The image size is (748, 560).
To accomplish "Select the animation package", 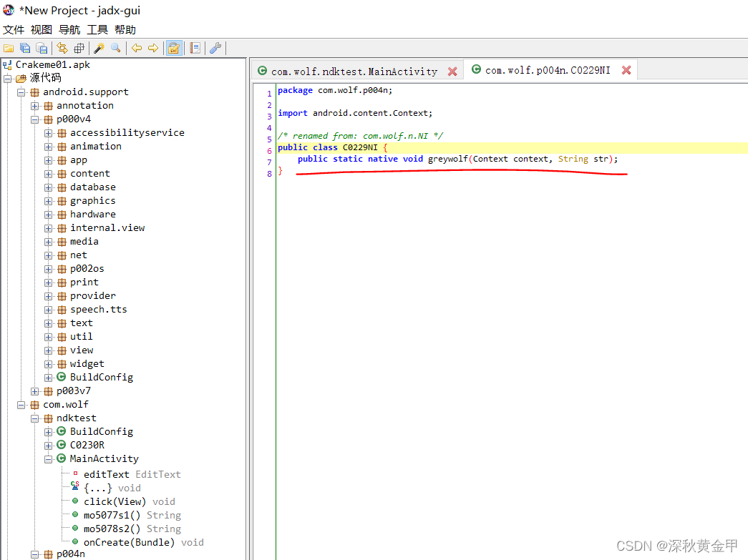I will point(96,147).
